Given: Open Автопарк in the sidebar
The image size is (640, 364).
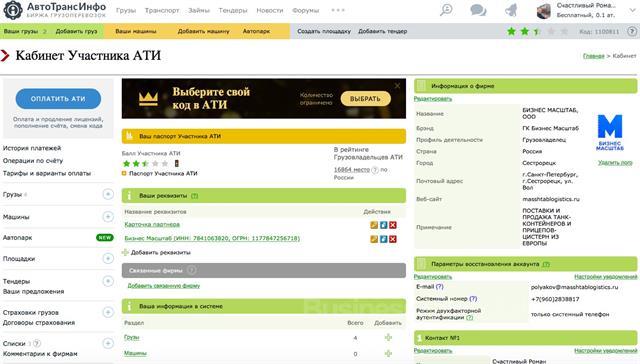Looking at the screenshot, I should 18,237.
